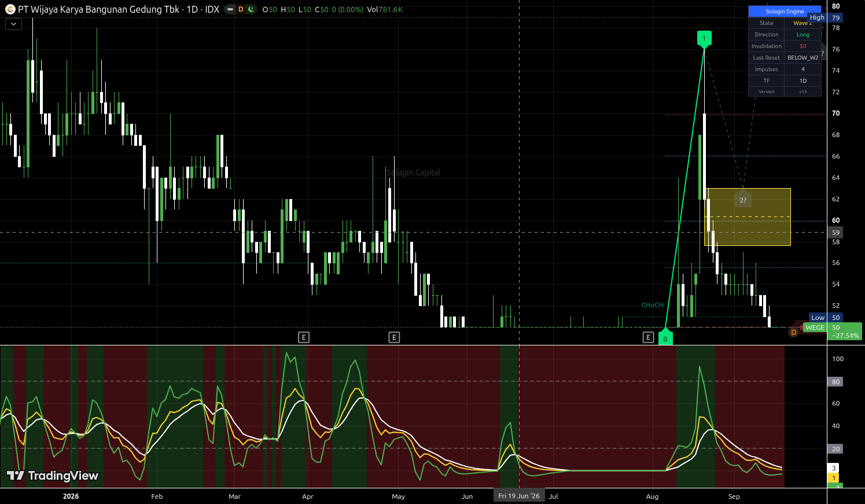Open the earnings E marker near May
865x504 pixels.
tap(394, 337)
